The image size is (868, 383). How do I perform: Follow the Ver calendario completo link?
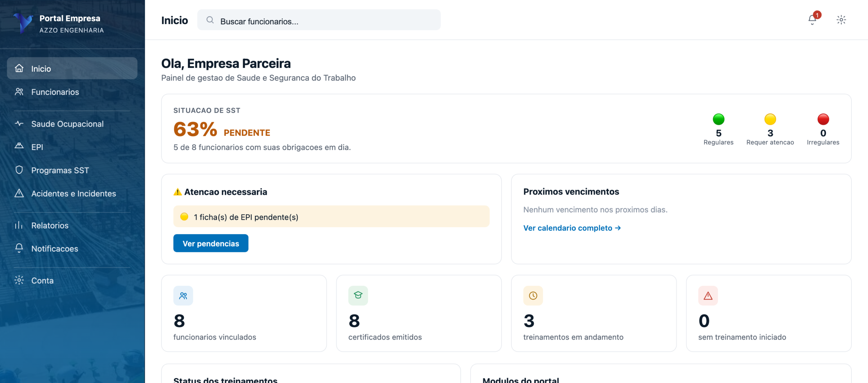point(572,228)
